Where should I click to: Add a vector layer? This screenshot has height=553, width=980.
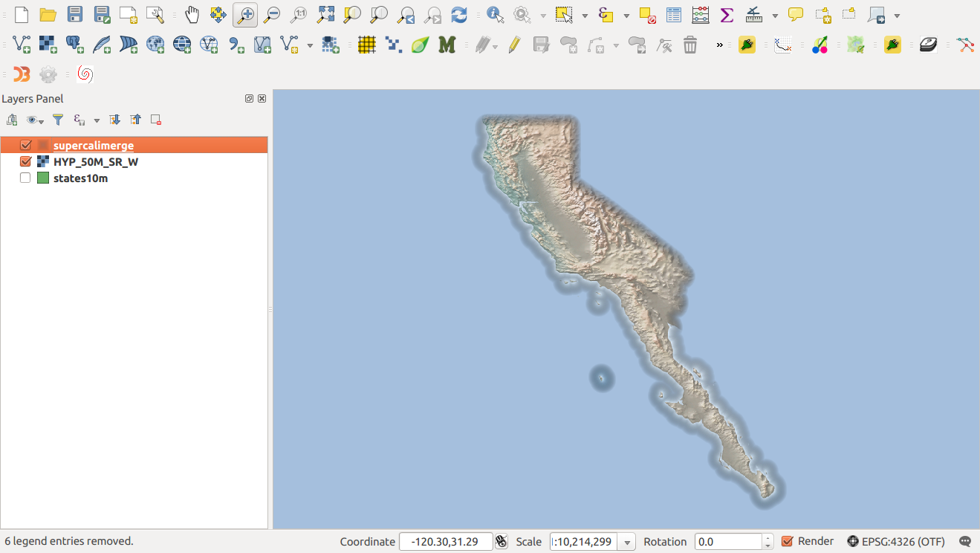coord(22,45)
